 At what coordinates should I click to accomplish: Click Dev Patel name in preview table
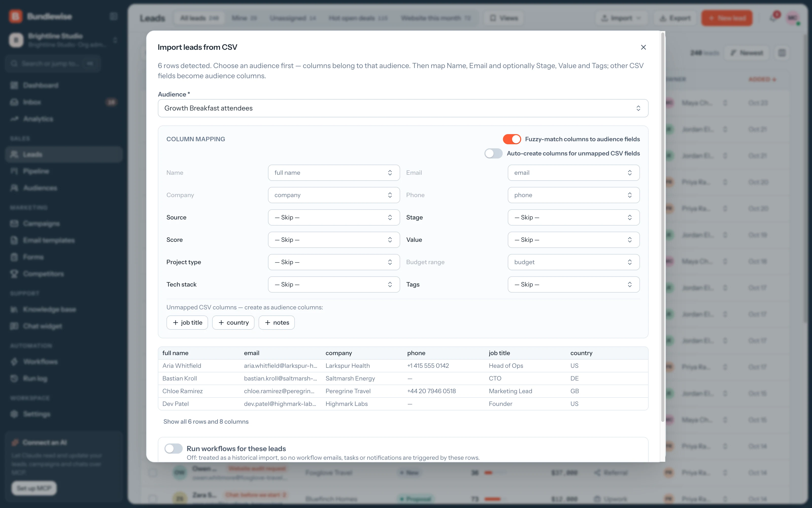click(176, 404)
